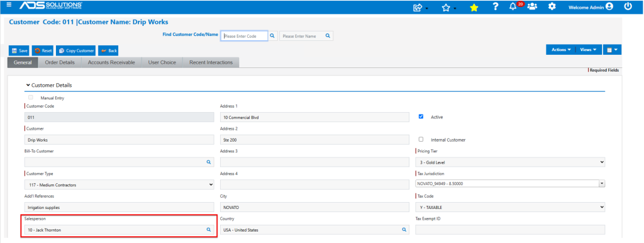
Task: Click the Salesperson lookup magnifier
Action: pos(208,230)
